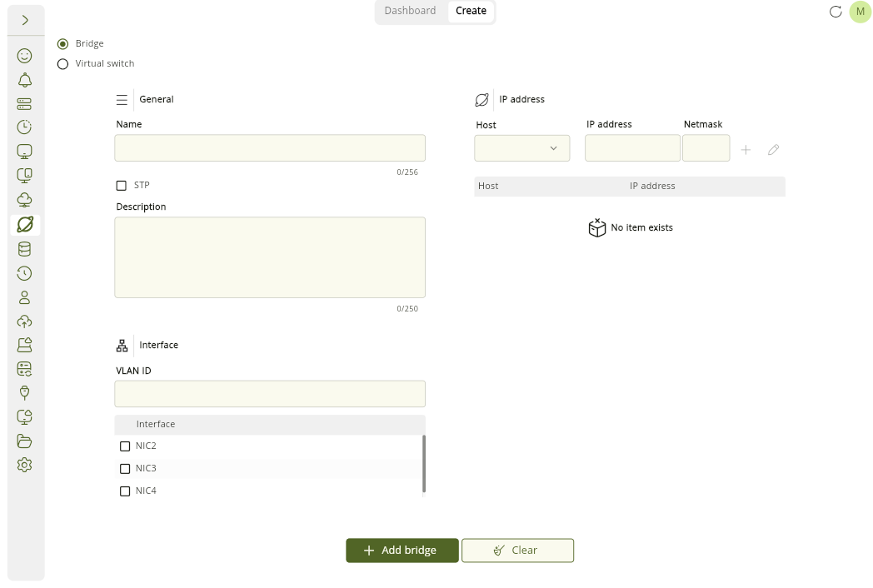Switch to the Dashboard tab
This screenshot has width=873, height=588.
411,11
